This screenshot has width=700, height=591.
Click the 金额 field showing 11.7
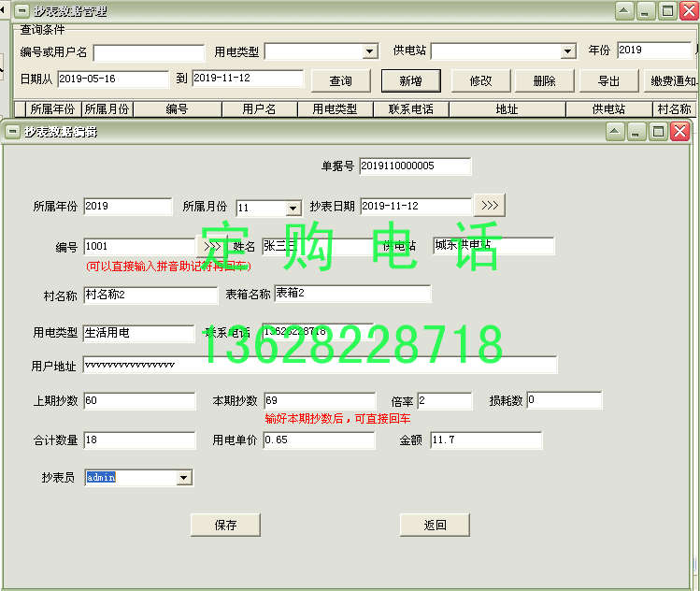486,440
